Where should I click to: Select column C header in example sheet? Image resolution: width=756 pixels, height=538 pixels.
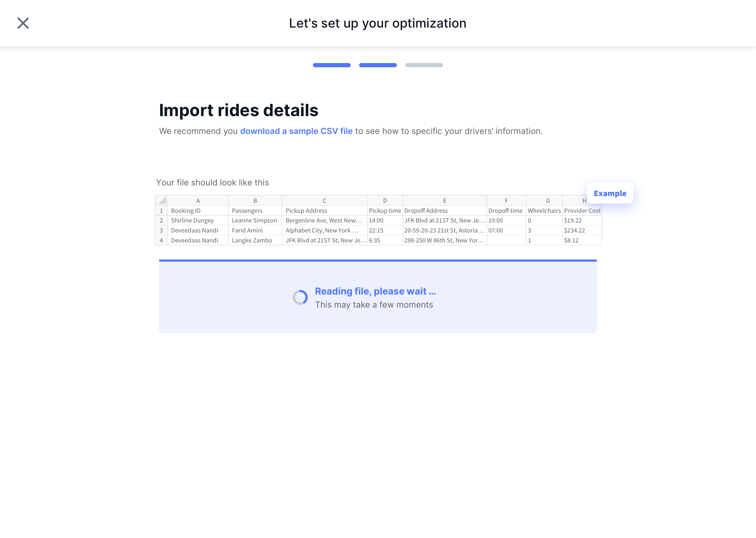pyautogui.click(x=324, y=200)
